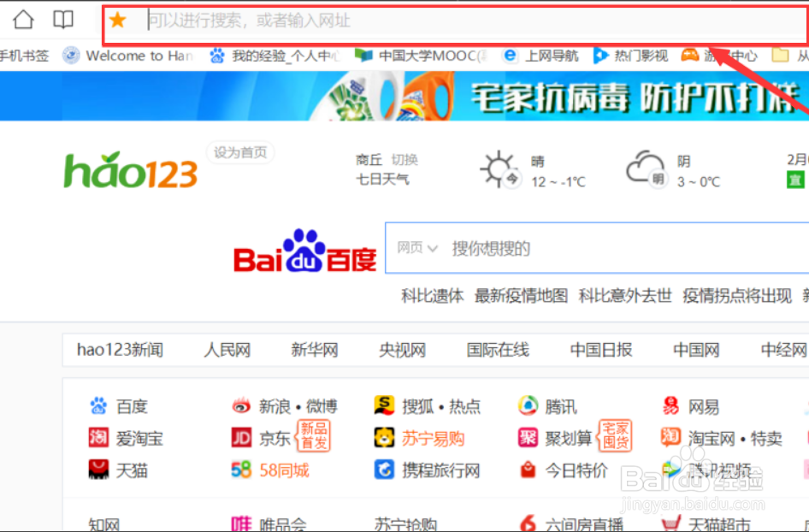Click the Weibo eye icon

point(241,406)
